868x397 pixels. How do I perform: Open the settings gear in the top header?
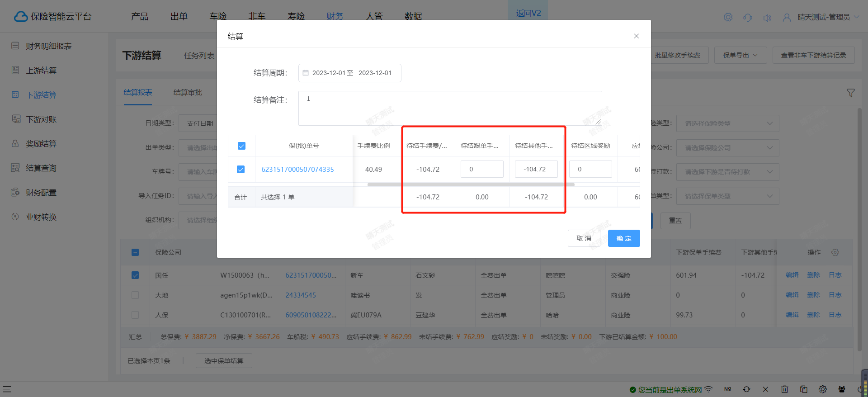[x=728, y=17]
